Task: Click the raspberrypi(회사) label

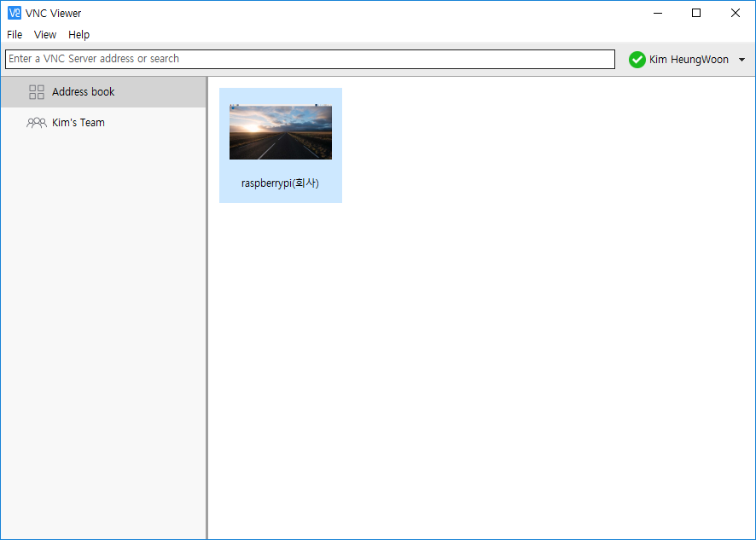Action: [280, 183]
